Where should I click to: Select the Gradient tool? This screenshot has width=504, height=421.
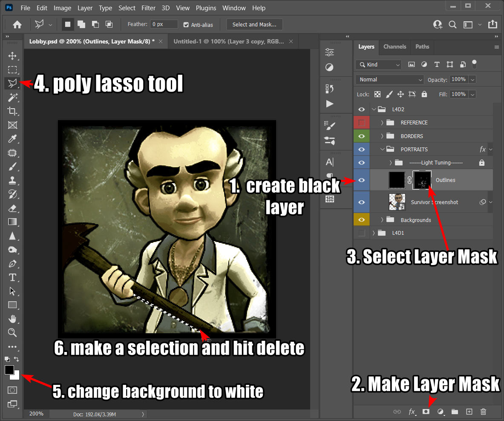coord(12,222)
